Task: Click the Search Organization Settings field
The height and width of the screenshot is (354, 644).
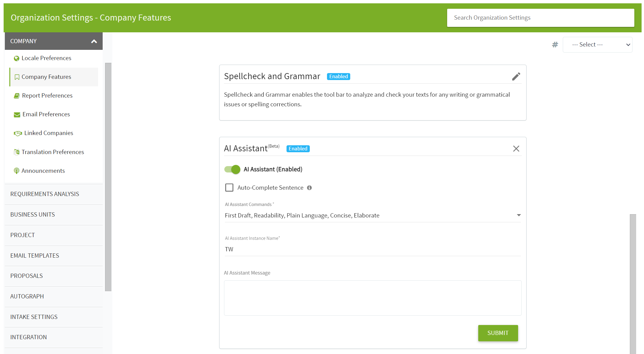Action: tap(540, 18)
